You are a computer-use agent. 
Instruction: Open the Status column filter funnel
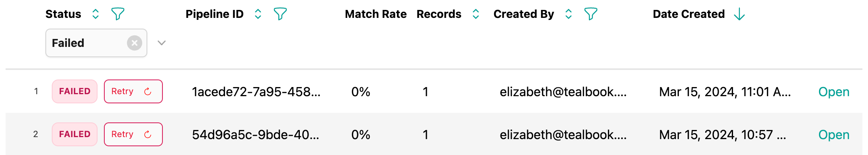pos(118,14)
